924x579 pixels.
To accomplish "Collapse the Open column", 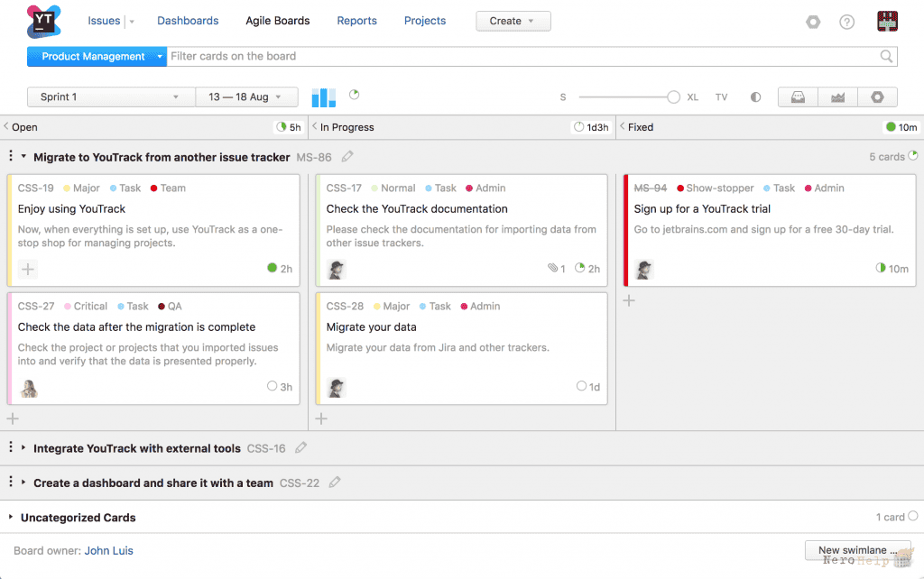I will [6, 126].
